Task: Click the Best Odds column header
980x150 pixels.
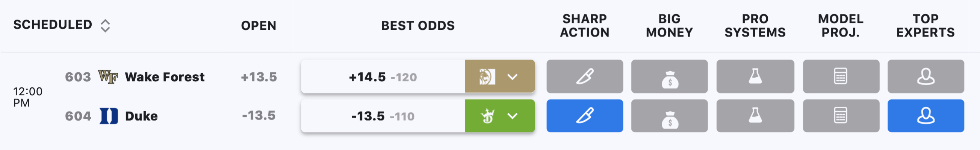Action: pos(418,26)
